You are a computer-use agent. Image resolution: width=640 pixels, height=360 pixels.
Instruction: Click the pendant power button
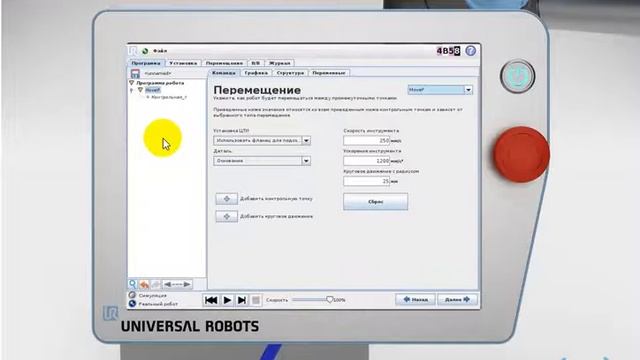pyautogui.click(x=517, y=76)
